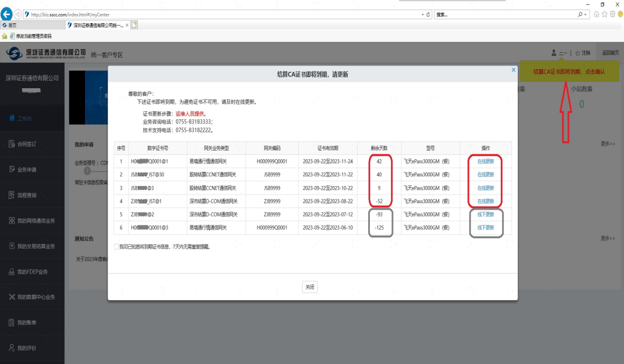624x364 pixels.
Task: Click the 我的申请 更多>> link
Action: tap(608, 144)
